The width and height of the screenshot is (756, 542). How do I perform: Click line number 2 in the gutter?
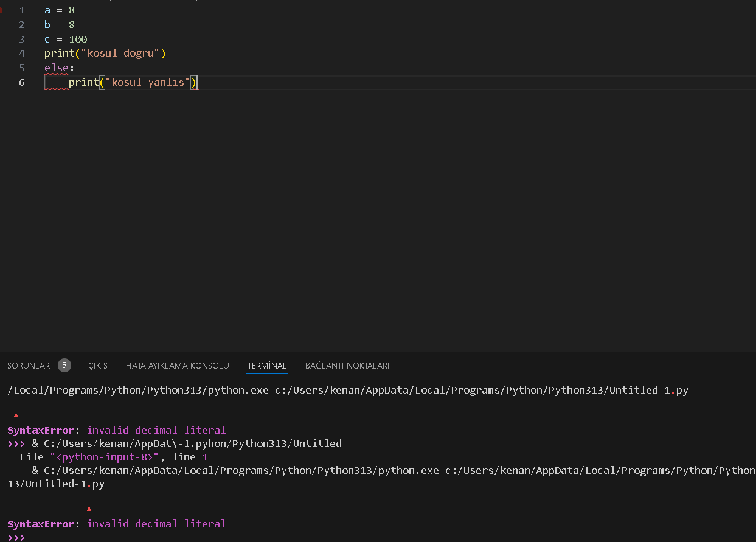coord(22,25)
